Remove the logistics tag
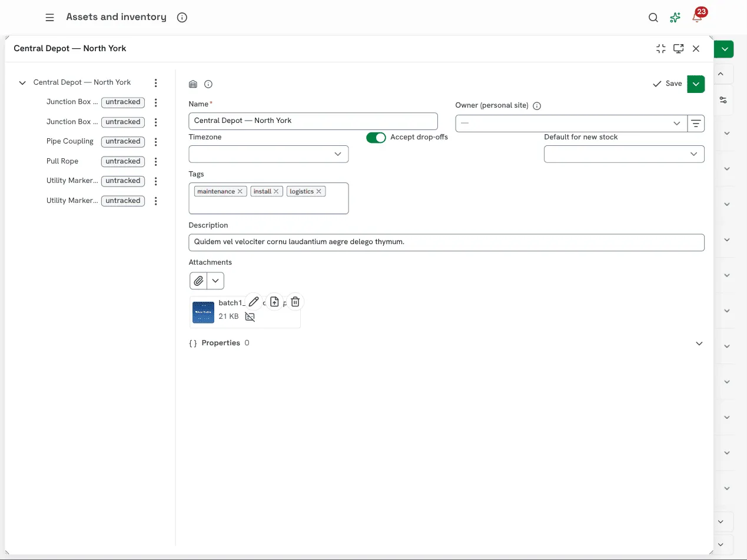The width and height of the screenshot is (747, 560). tap(319, 191)
